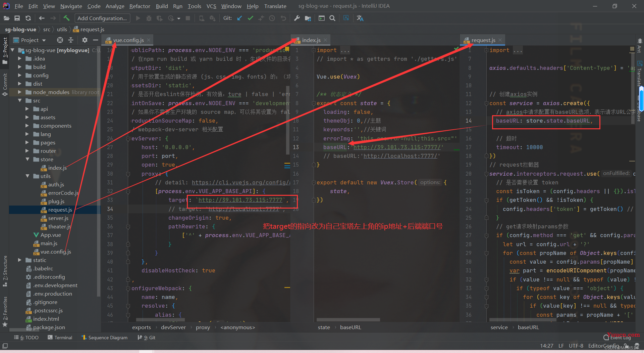The image size is (644, 353).
Task: Select App.vue in project tree
Action: point(47,235)
